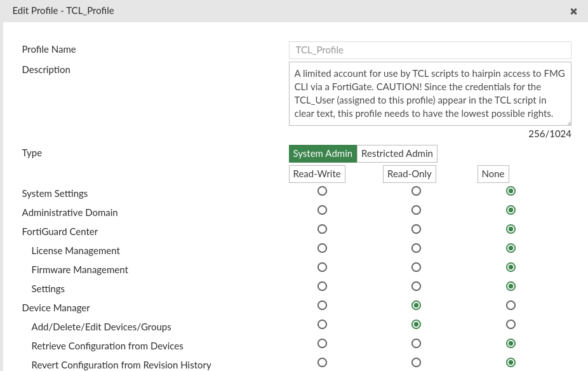Set License Management to Read-Only
Image resolution: width=588 pixels, height=371 pixels.
click(x=416, y=248)
